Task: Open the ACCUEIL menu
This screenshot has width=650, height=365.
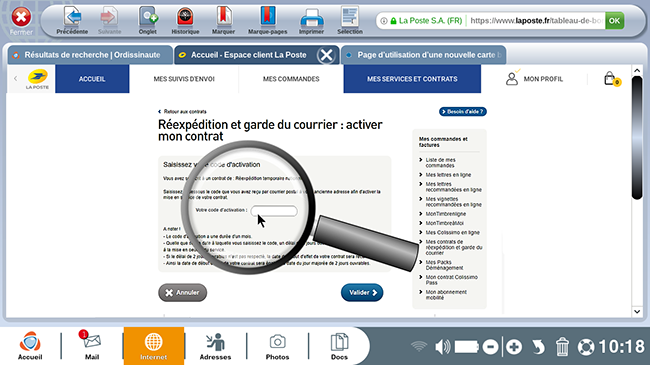Action: coord(92,79)
